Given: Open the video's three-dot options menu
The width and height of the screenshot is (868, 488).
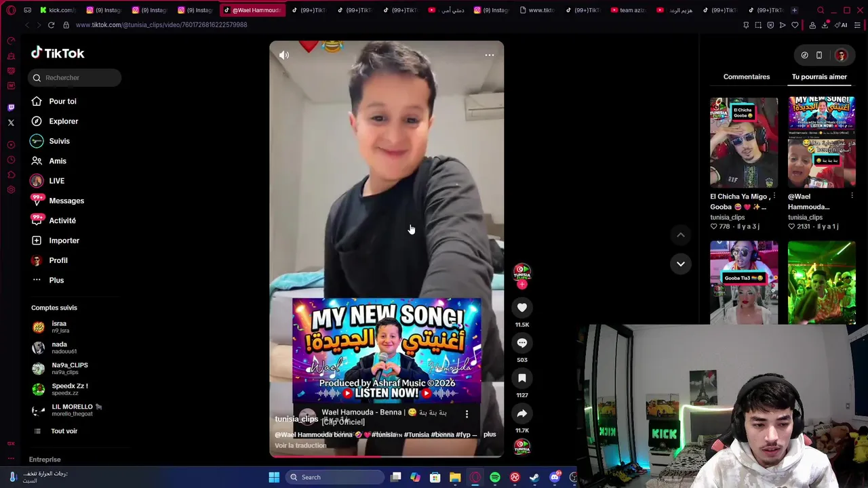Looking at the screenshot, I should tap(489, 56).
